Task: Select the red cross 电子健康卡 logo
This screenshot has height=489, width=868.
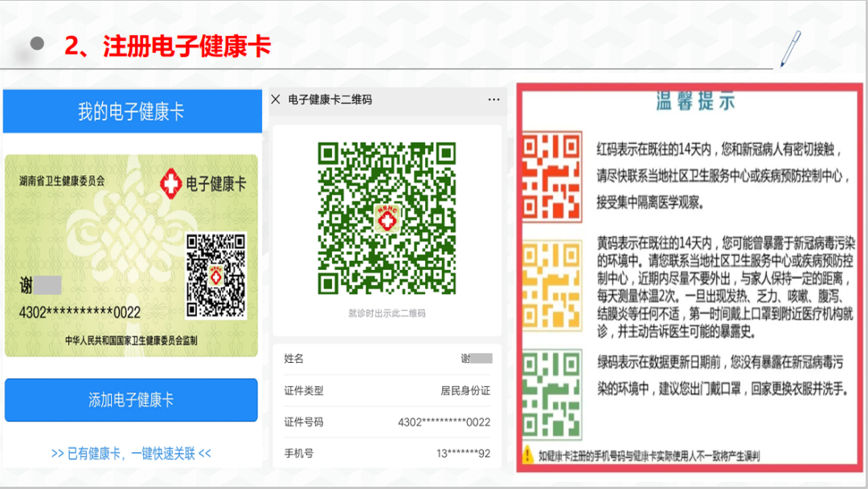Action: pyautogui.click(x=203, y=184)
